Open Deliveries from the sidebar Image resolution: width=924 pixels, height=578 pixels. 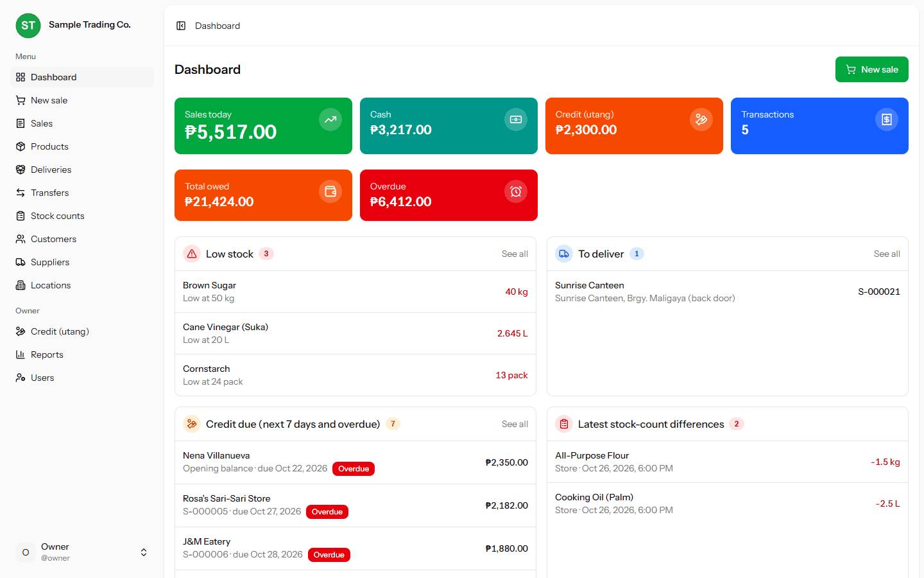pyautogui.click(x=82, y=170)
